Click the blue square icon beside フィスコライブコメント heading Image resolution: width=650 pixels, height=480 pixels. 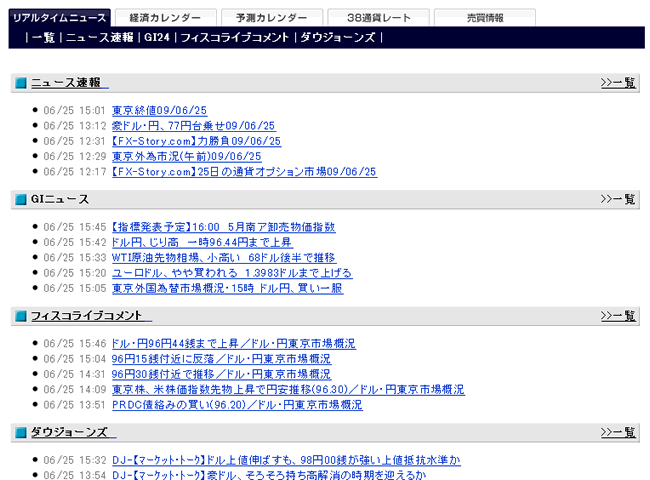[21, 316]
